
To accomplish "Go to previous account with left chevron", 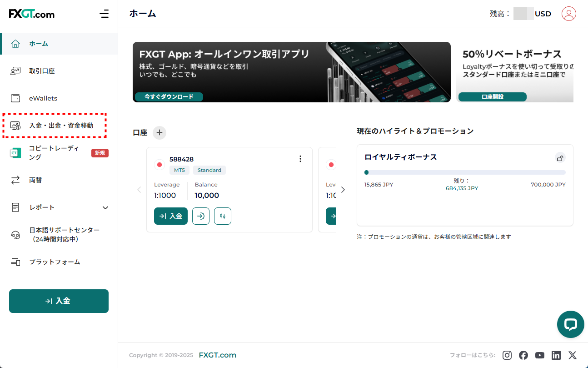I will tap(139, 190).
